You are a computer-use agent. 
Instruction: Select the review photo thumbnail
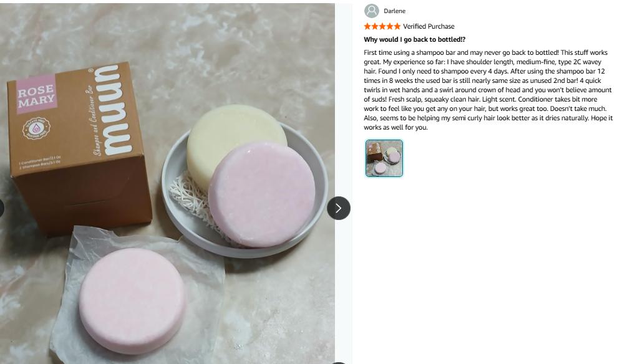click(x=384, y=158)
